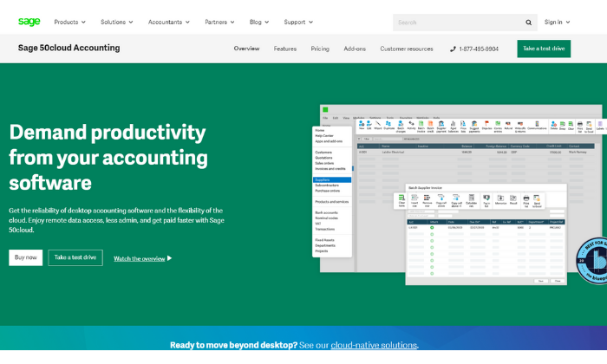Click the play arrow after Watch the overview
607x364 pixels.
coord(170,258)
